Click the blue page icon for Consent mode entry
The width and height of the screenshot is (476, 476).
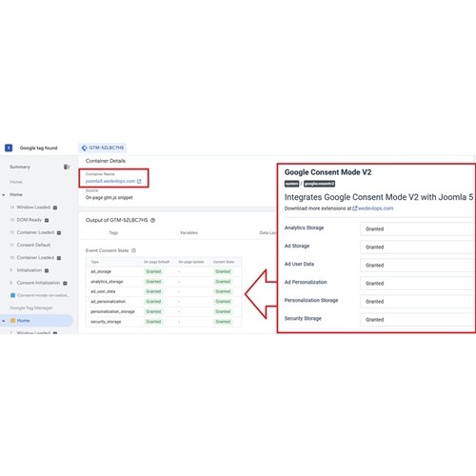[x=13, y=295]
